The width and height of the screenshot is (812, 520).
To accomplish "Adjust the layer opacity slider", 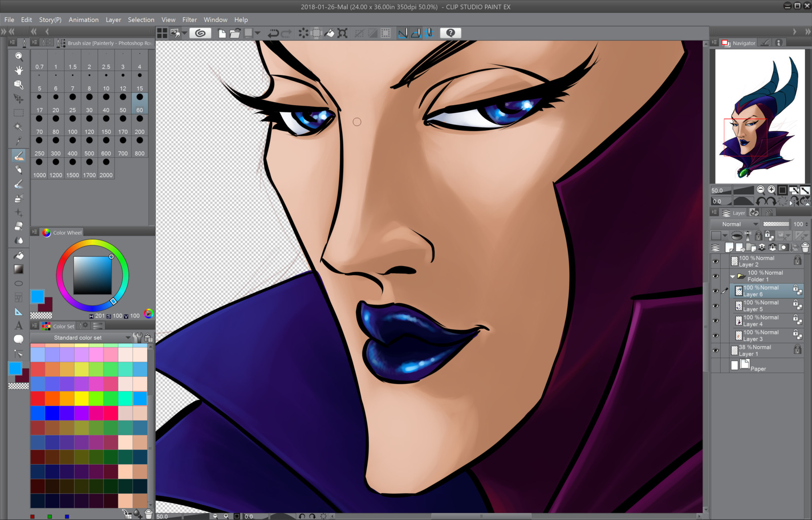I will (776, 224).
